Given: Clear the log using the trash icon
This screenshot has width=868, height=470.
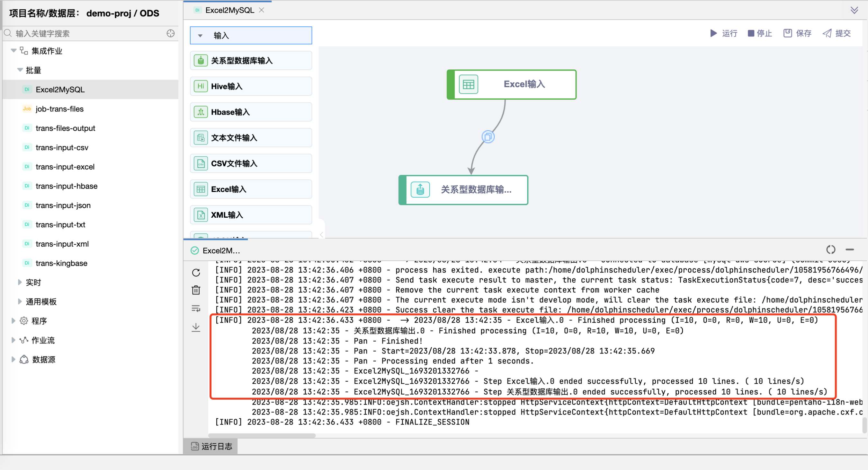Looking at the screenshot, I should click(196, 290).
